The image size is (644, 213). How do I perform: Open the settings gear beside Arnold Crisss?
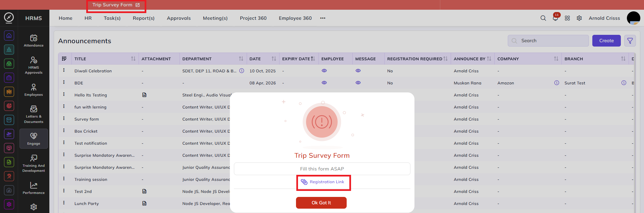click(x=579, y=18)
